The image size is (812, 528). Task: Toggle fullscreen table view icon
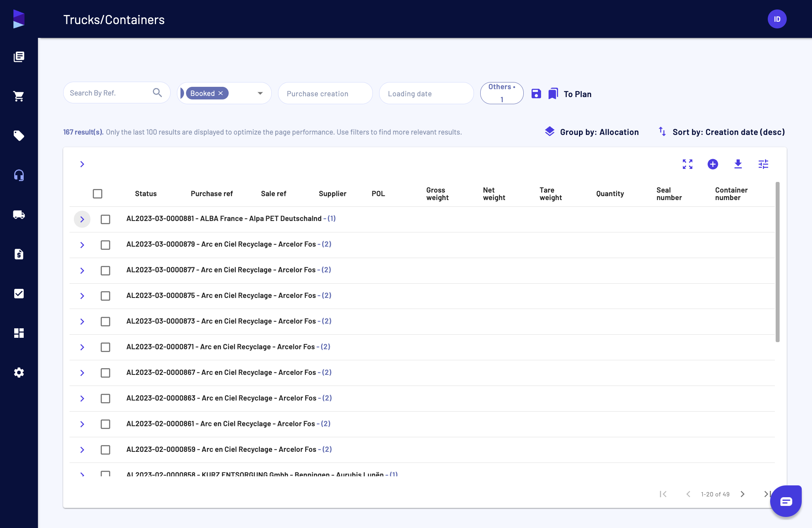(x=688, y=164)
